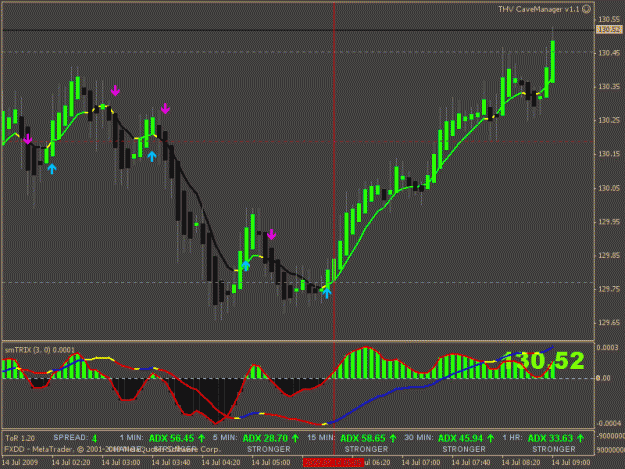
Task: Click the 0.0003 smTRIX scale value
Action: (607, 348)
